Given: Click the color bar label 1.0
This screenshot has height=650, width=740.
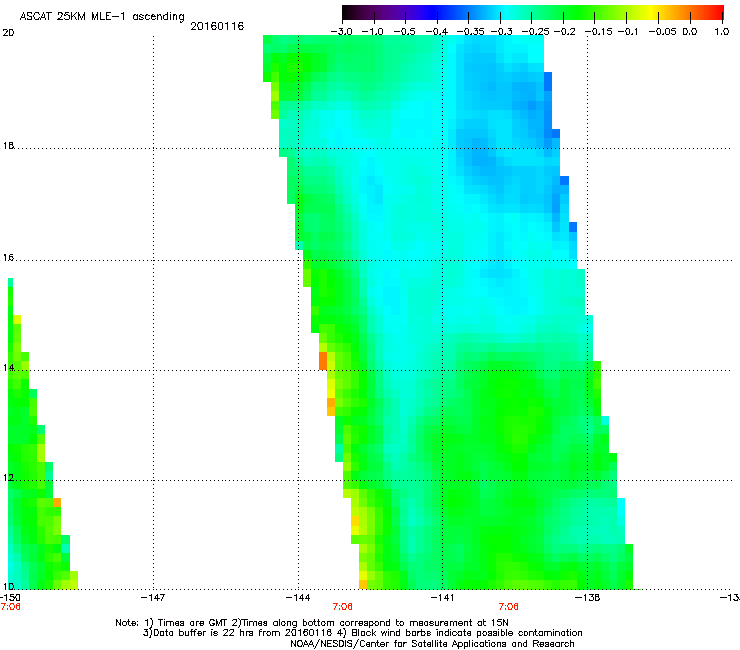Looking at the screenshot, I should coord(722,32).
